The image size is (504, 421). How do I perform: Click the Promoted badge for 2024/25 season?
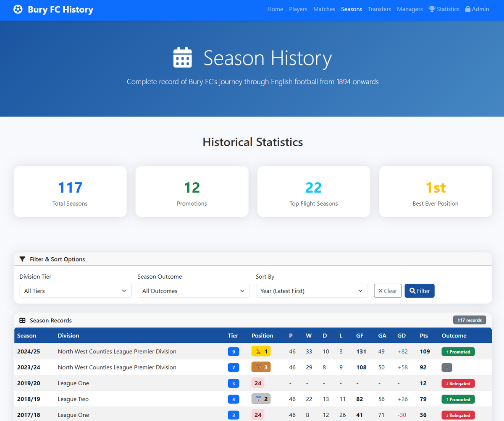coord(458,352)
